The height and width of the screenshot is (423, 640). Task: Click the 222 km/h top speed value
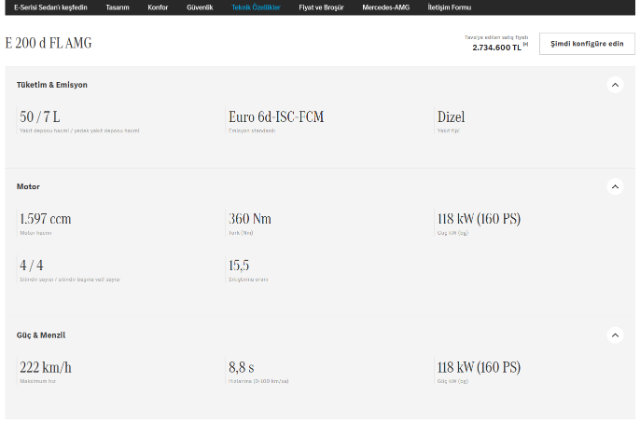46,367
